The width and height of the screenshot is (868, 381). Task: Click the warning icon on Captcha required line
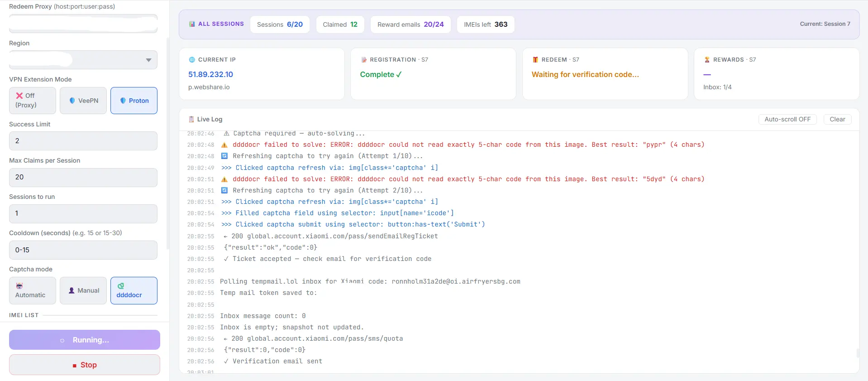(226, 134)
